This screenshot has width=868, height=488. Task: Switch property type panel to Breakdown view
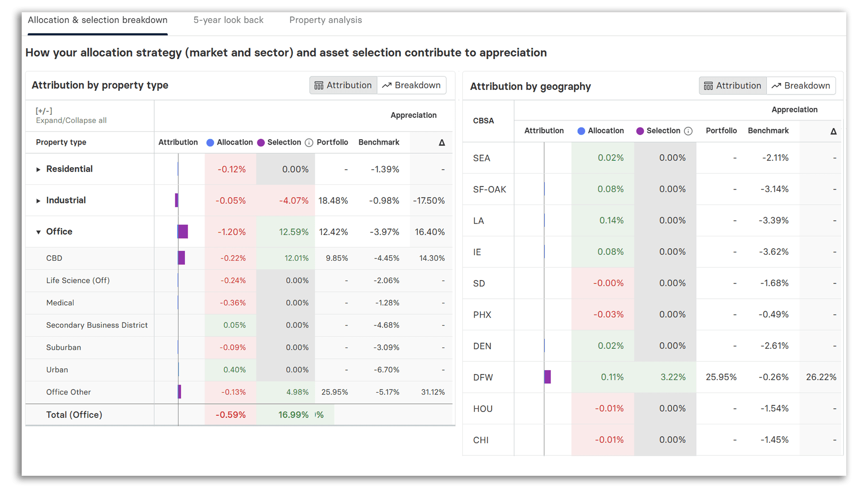tap(411, 85)
